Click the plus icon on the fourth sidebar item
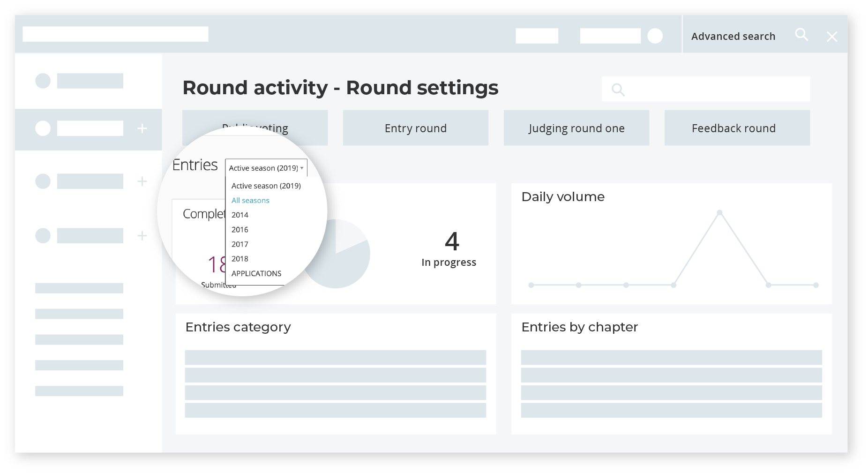868x473 pixels. tap(142, 235)
